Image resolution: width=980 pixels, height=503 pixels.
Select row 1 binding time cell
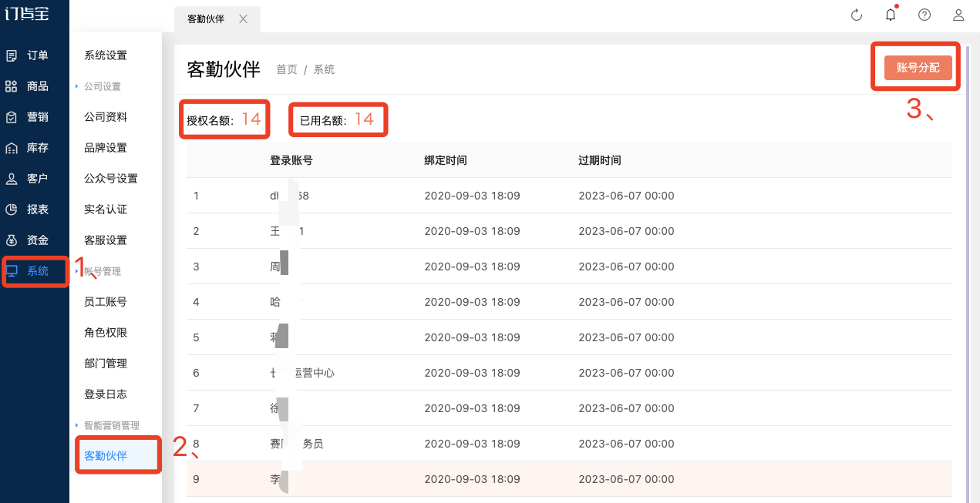click(x=472, y=196)
